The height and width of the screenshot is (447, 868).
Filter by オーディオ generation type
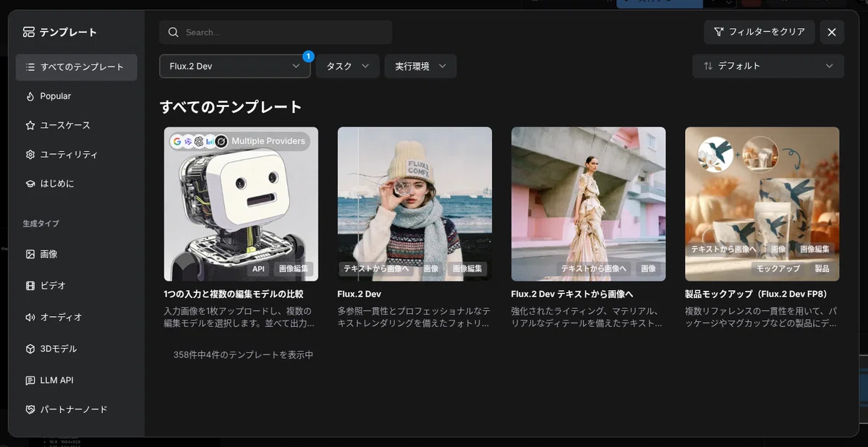pos(77,317)
